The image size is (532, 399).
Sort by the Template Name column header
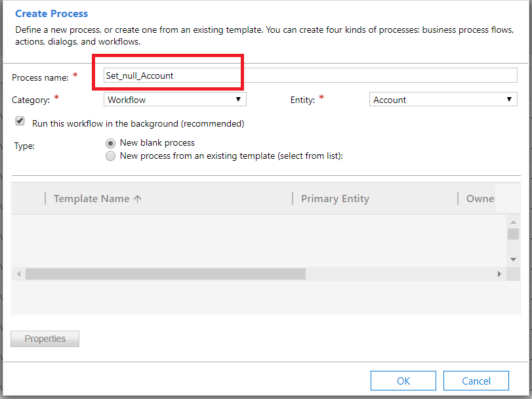point(92,198)
